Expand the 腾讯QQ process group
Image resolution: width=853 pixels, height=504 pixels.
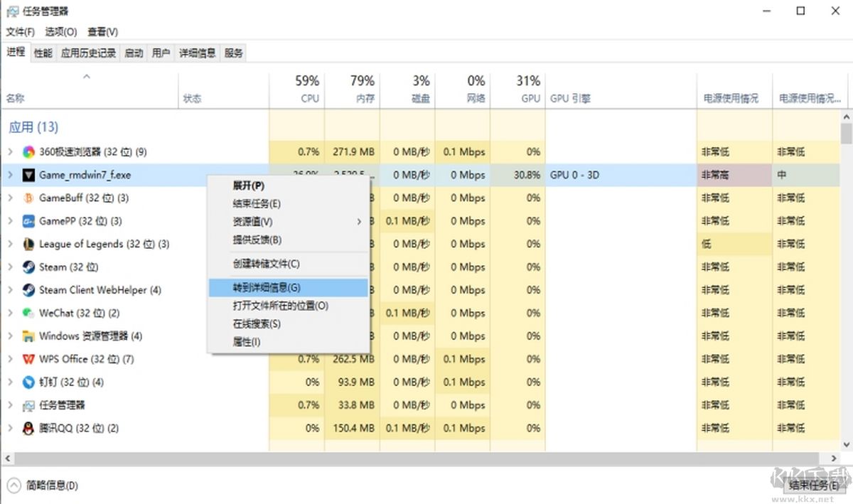click(x=10, y=428)
